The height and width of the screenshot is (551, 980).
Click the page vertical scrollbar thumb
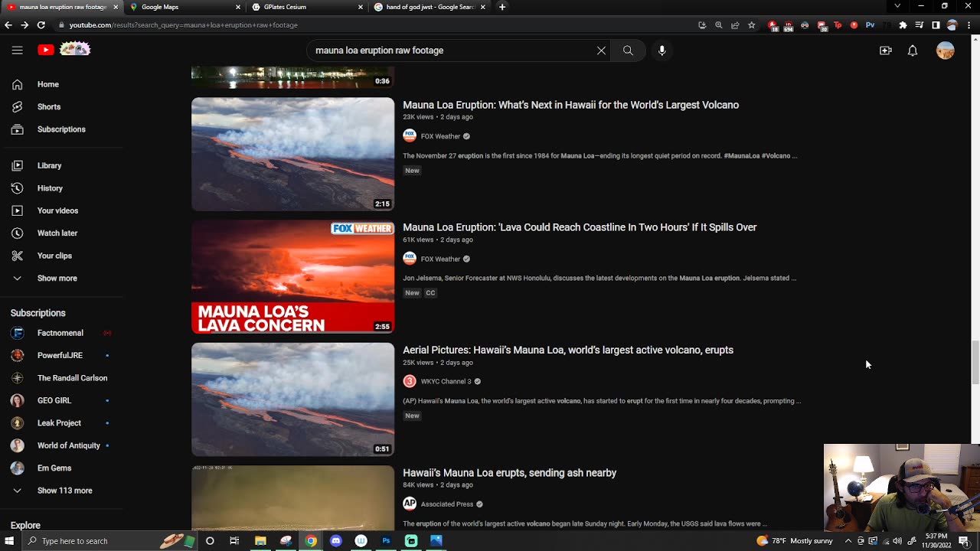coord(975,362)
